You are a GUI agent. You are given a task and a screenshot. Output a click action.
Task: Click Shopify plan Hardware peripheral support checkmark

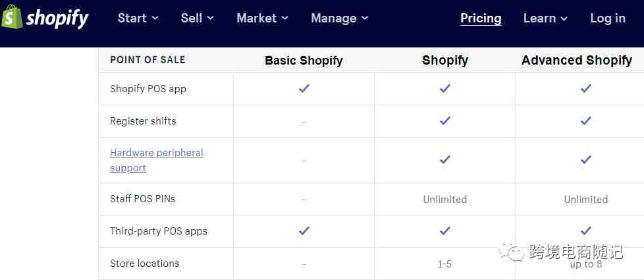(444, 159)
